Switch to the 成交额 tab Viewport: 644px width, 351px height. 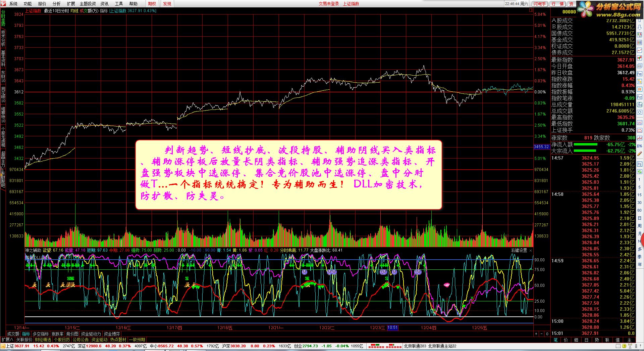(x=13, y=334)
